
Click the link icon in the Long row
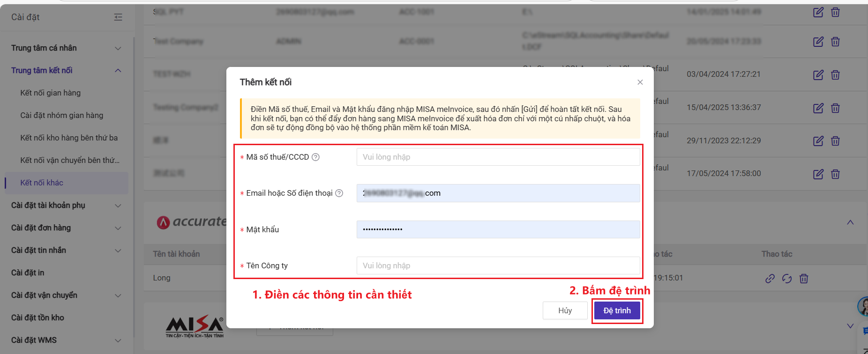click(x=770, y=279)
